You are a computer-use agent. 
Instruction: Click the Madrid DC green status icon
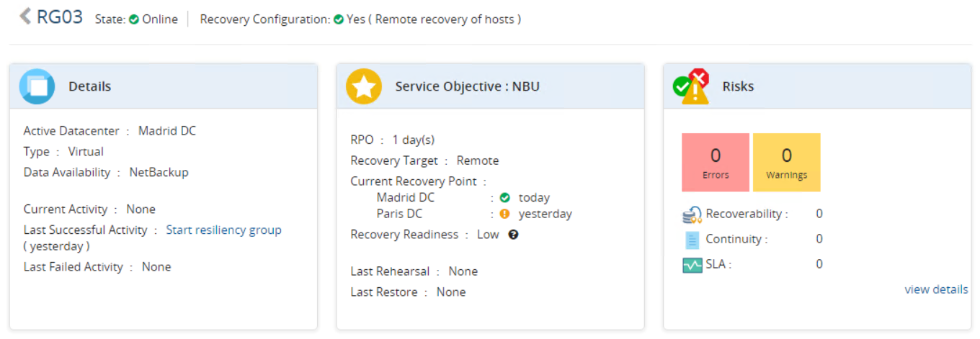click(x=504, y=197)
